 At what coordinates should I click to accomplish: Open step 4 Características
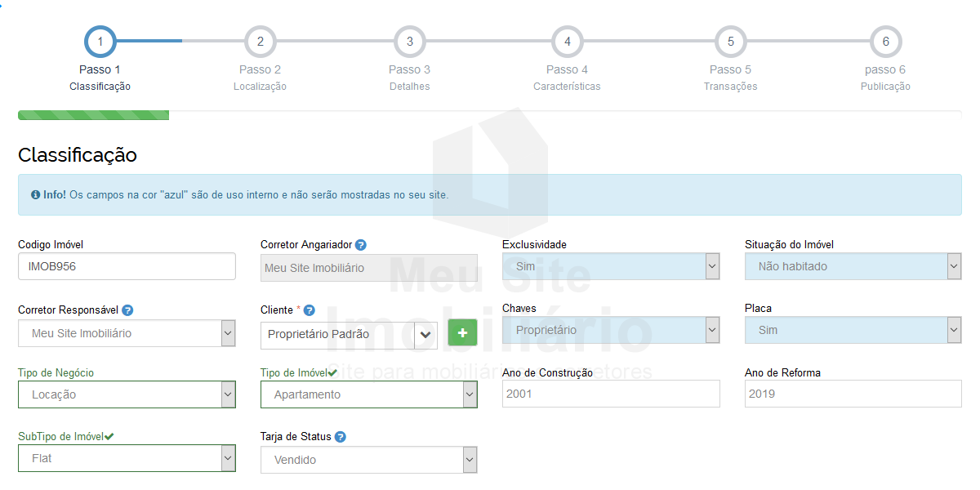pyautogui.click(x=567, y=42)
